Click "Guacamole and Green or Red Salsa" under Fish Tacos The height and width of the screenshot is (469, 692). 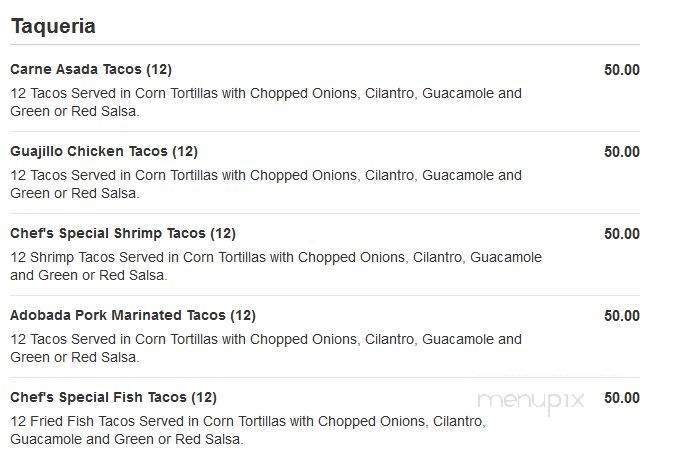point(127,439)
